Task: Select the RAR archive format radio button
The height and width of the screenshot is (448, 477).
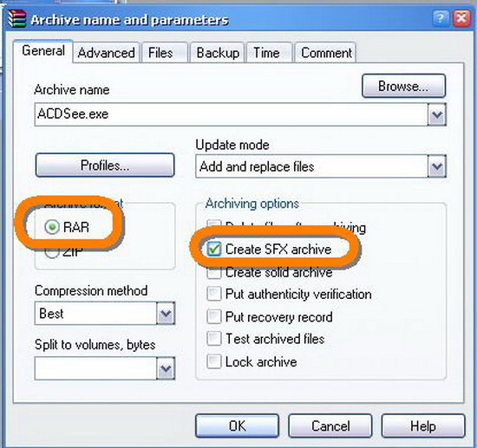Action: coord(52,227)
